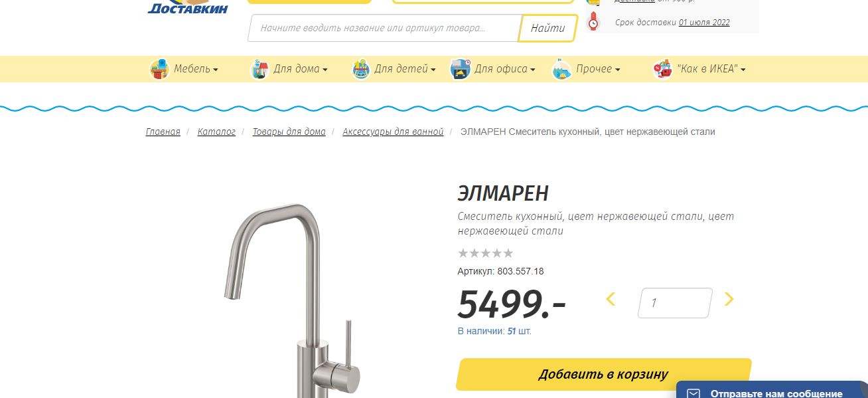
Task: Click the product search input field
Action: point(384,28)
